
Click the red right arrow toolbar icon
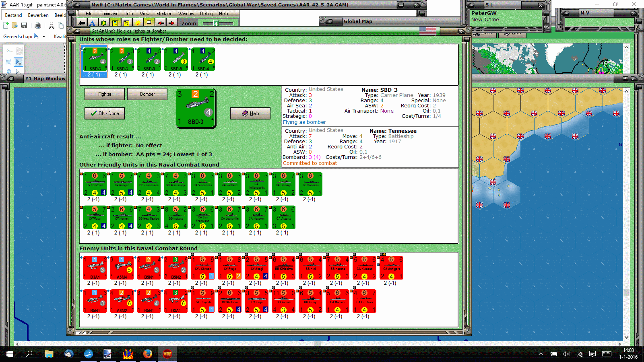[x=171, y=23]
